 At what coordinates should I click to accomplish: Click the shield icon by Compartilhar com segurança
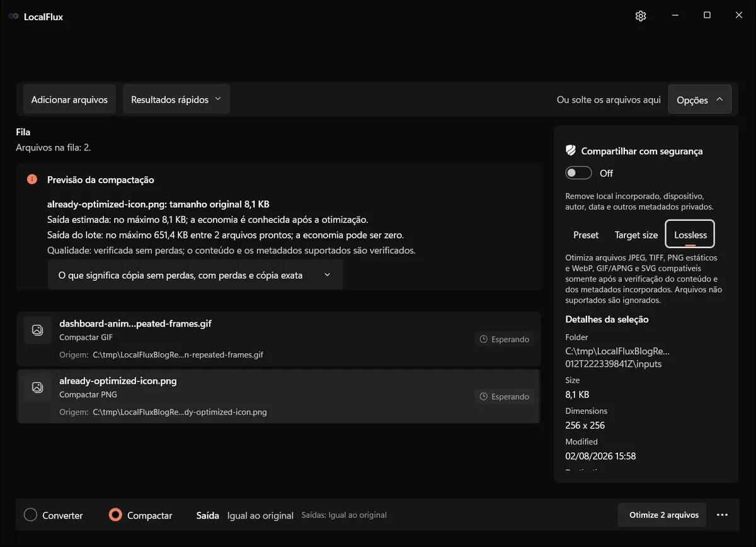(x=571, y=150)
